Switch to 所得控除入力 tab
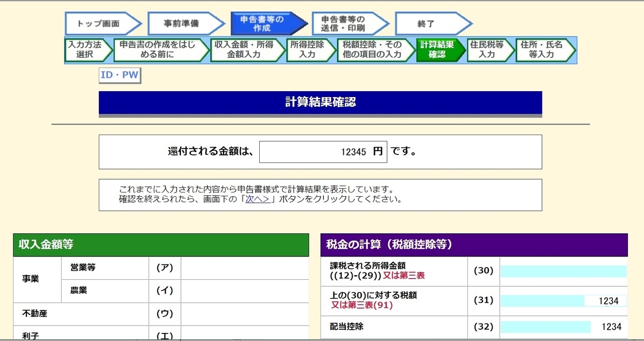This screenshot has width=644, height=341. click(309, 50)
